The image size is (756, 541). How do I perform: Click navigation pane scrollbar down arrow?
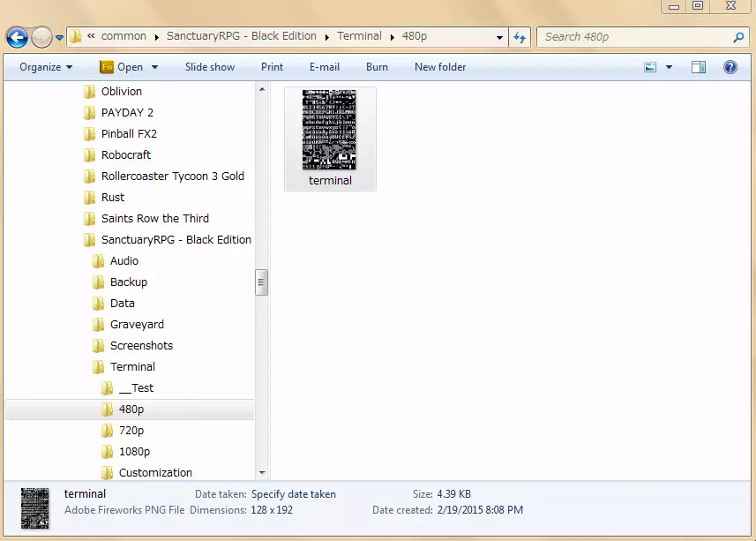(262, 472)
